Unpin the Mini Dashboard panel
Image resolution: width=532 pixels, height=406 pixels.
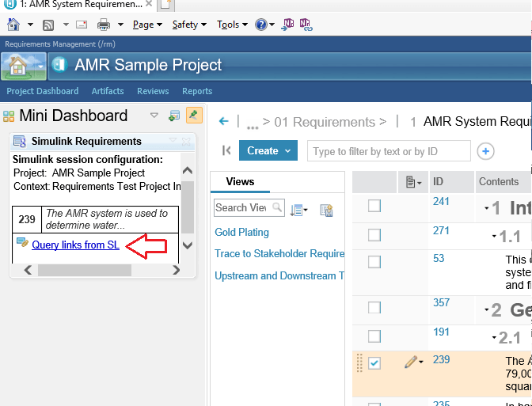click(x=194, y=116)
